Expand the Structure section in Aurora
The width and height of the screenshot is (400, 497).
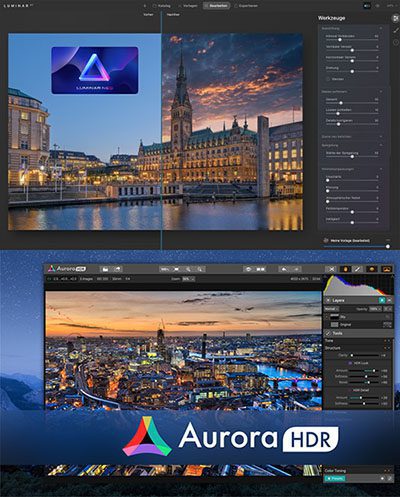pos(358,348)
